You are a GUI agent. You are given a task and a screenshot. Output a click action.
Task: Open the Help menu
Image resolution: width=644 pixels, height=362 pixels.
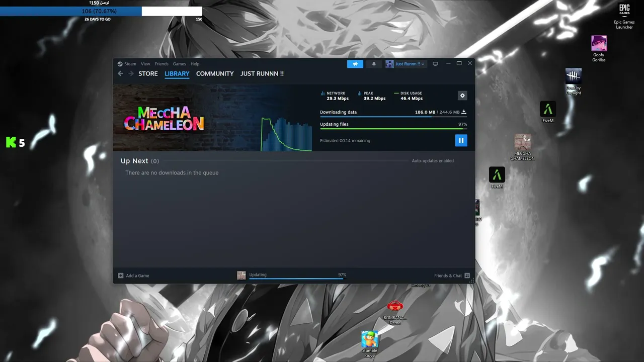pos(195,64)
